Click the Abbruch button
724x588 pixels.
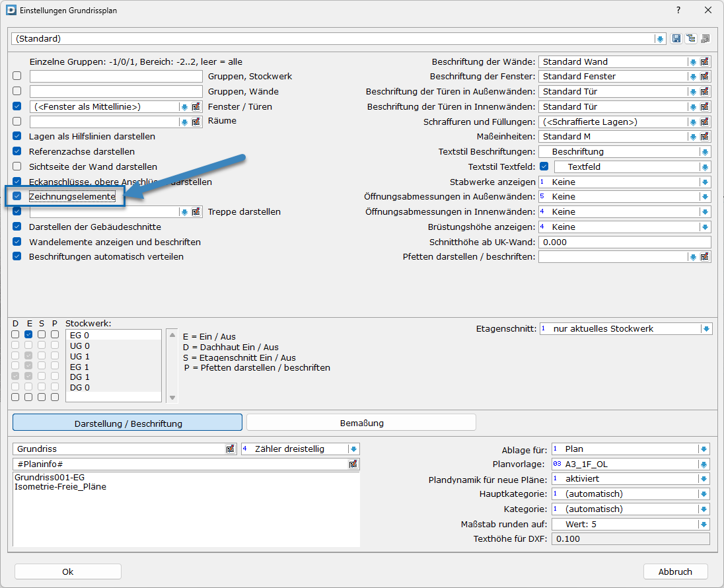point(675,571)
